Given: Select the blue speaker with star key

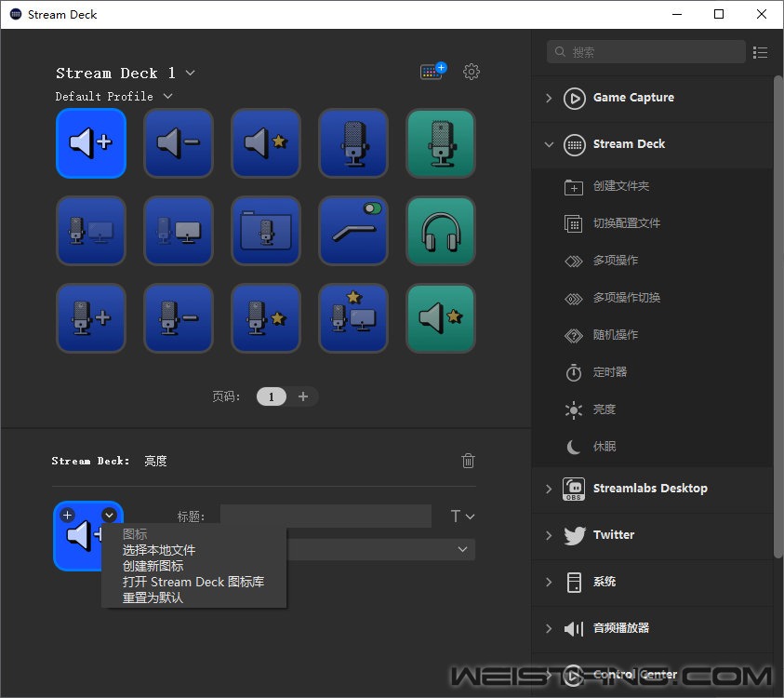Looking at the screenshot, I should (x=266, y=143).
